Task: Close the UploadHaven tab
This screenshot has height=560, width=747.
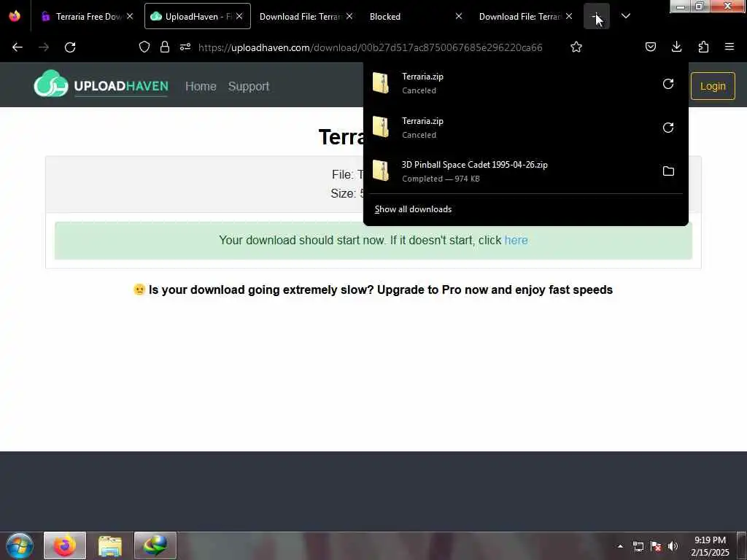Action: 239,16
